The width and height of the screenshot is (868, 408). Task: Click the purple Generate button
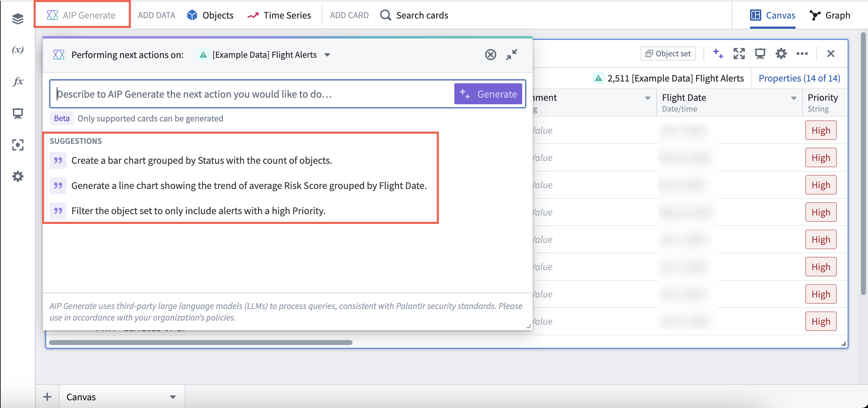[x=488, y=94]
